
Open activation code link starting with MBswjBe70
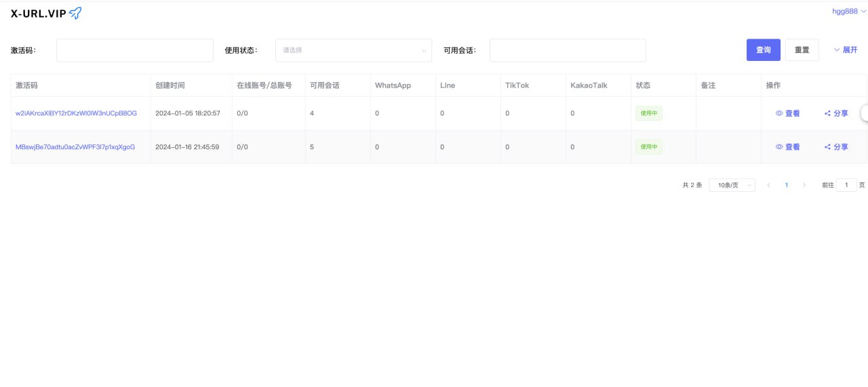[x=75, y=147]
